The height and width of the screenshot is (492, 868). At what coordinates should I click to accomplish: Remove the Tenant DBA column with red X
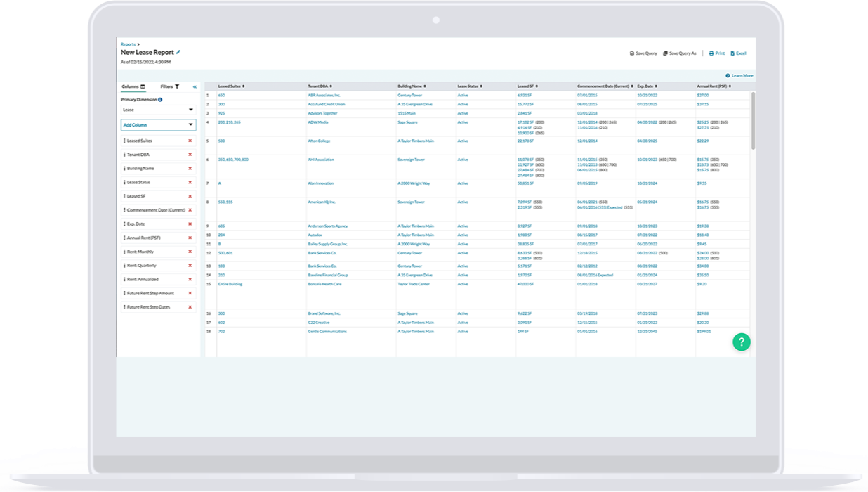tap(190, 155)
